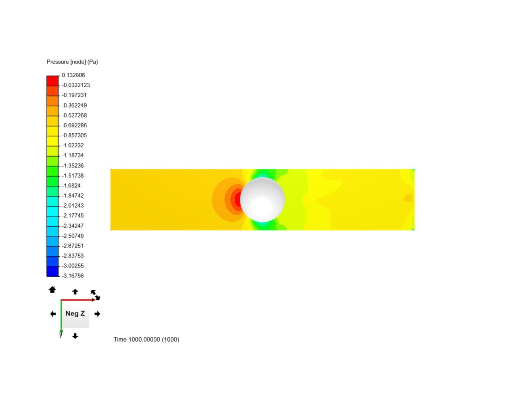Click legend value -1.02232
Viewport: 532px width, 399px height.
point(73,145)
